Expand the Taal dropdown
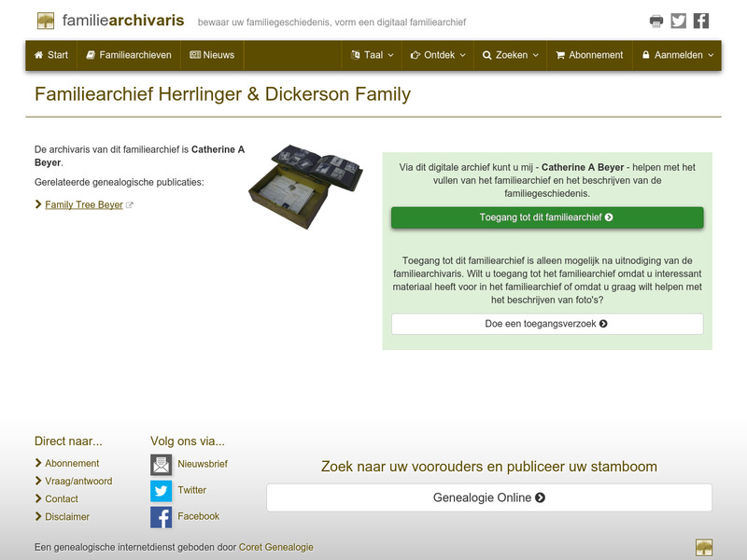The height and width of the screenshot is (560, 747). click(370, 55)
